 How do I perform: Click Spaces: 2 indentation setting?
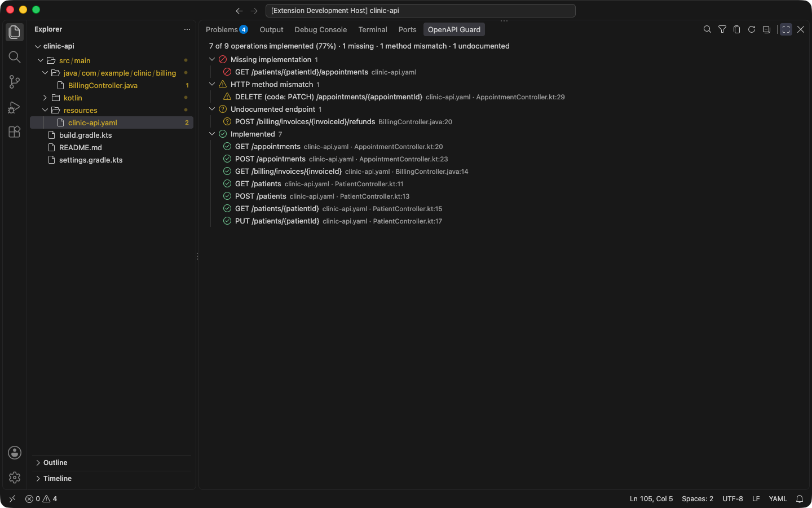click(697, 499)
